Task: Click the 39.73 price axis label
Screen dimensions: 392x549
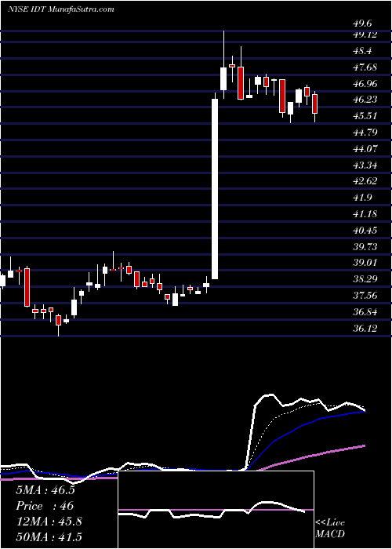Action: point(365,246)
